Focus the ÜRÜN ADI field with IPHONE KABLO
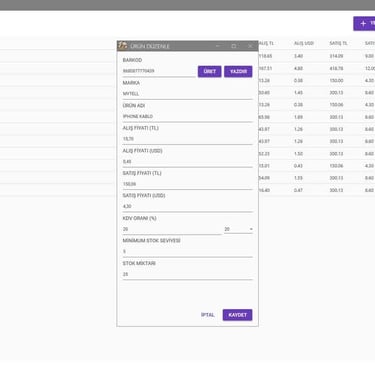The image size is (375, 366). pos(187,116)
